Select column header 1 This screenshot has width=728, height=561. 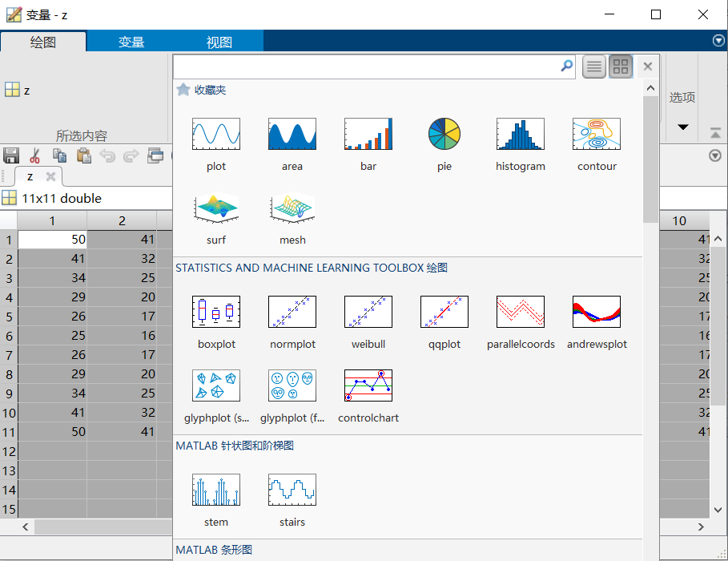click(53, 220)
